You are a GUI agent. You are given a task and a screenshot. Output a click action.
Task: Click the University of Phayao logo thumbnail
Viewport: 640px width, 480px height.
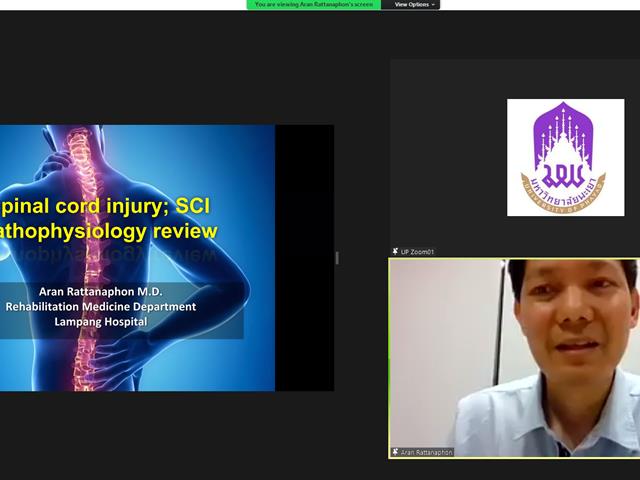coord(565,157)
